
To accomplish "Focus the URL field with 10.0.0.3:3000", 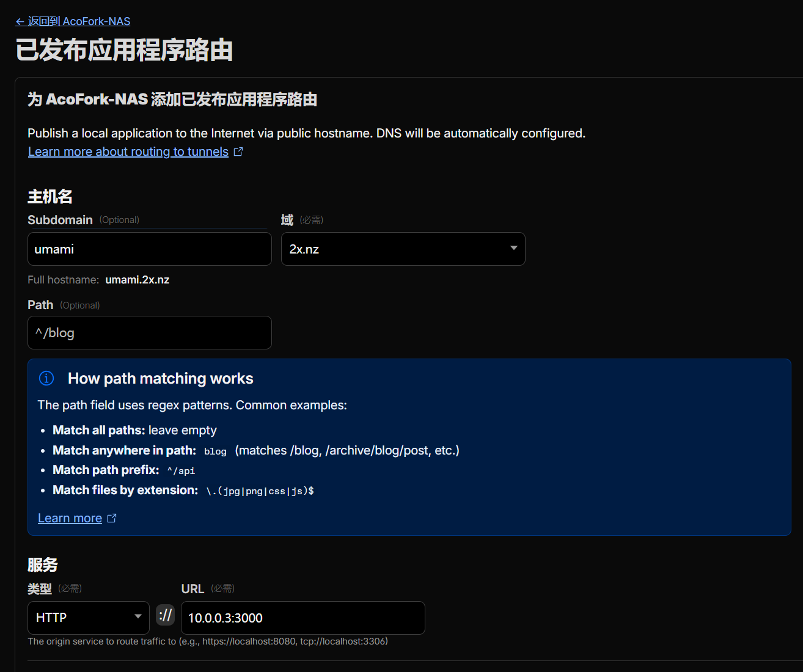I will (302, 618).
